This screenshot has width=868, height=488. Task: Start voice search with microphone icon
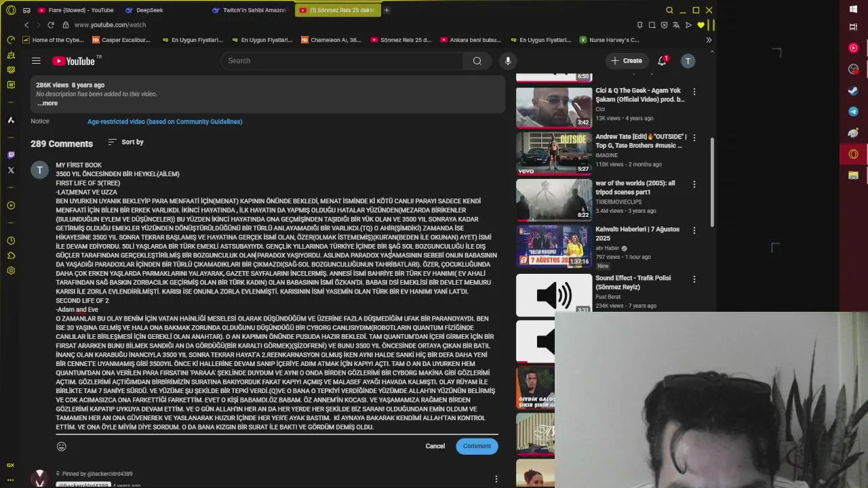pos(508,61)
